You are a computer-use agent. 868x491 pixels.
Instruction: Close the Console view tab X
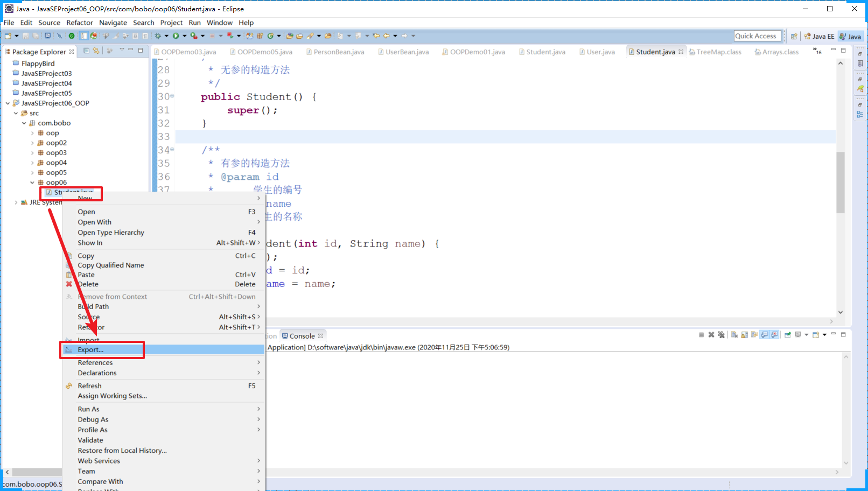tap(320, 336)
